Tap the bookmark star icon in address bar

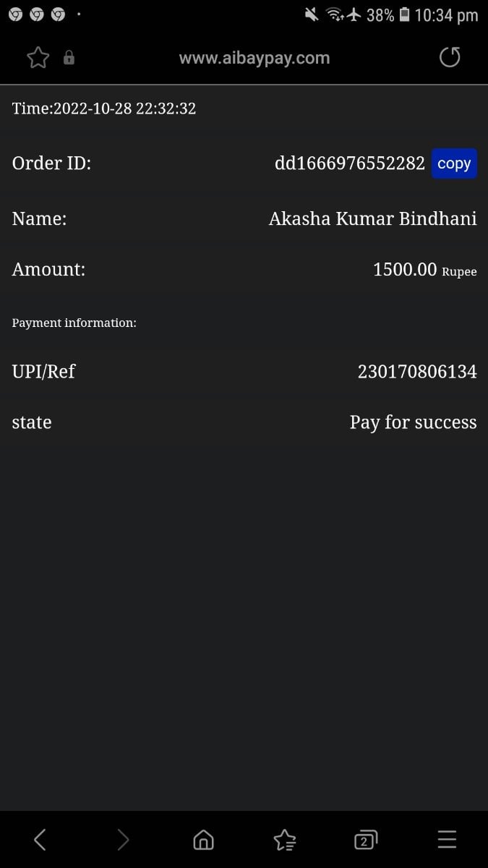[38, 58]
